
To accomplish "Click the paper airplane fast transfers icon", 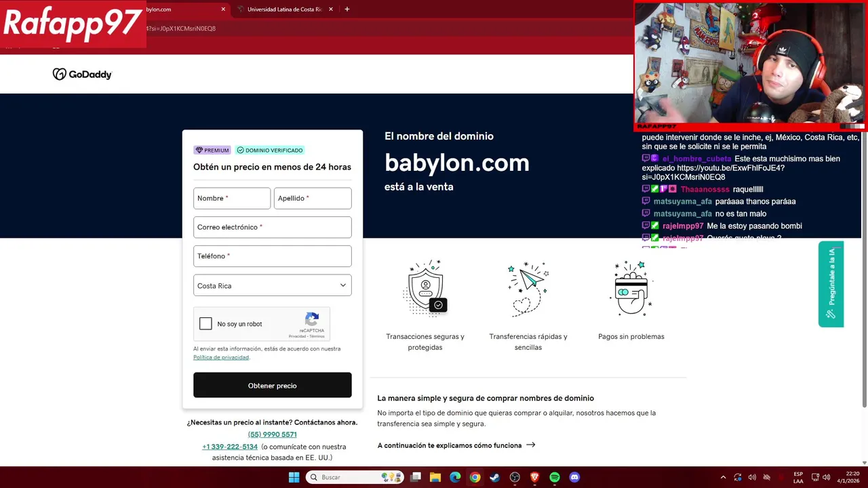I will click(x=528, y=288).
